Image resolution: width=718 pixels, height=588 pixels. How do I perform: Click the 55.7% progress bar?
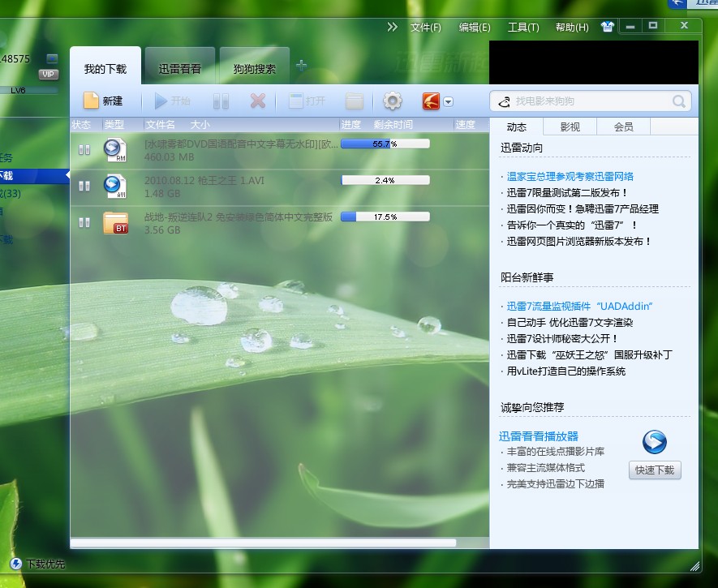click(x=385, y=144)
